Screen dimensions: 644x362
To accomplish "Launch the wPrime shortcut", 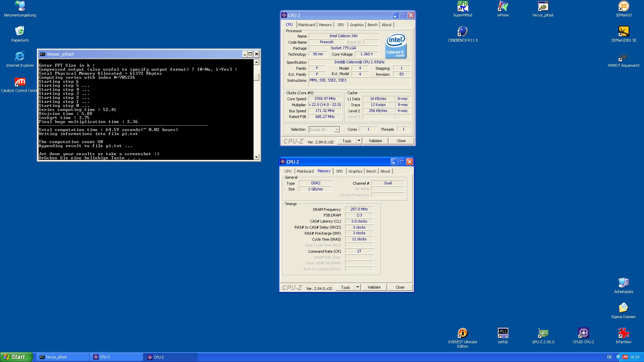I will pos(503,9).
